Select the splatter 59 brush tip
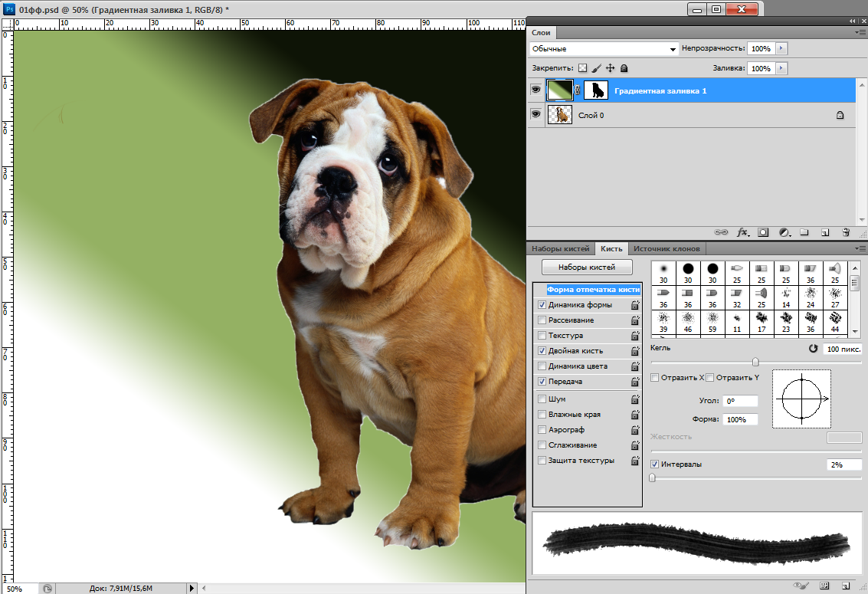Screen dimensions: 868x594 pyautogui.click(x=712, y=322)
